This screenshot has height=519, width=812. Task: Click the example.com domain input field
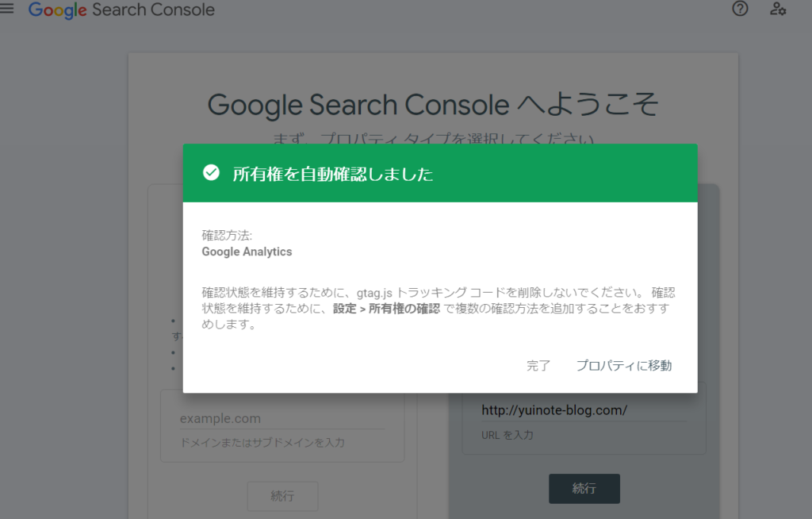[x=282, y=418]
